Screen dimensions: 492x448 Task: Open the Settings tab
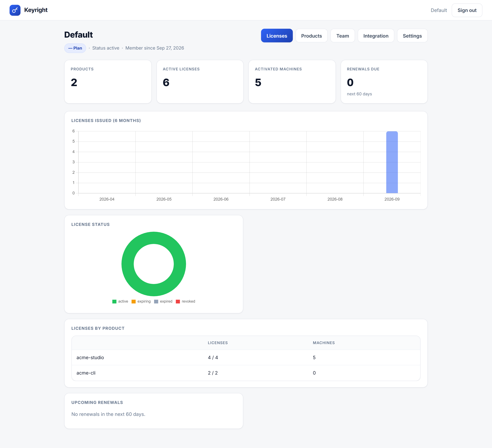click(x=412, y=36)
